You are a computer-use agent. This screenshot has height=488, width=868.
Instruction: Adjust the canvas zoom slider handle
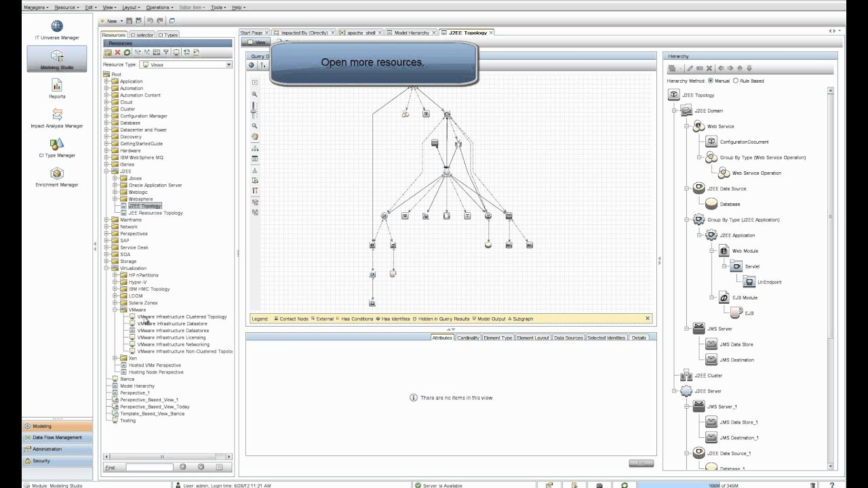255,112
